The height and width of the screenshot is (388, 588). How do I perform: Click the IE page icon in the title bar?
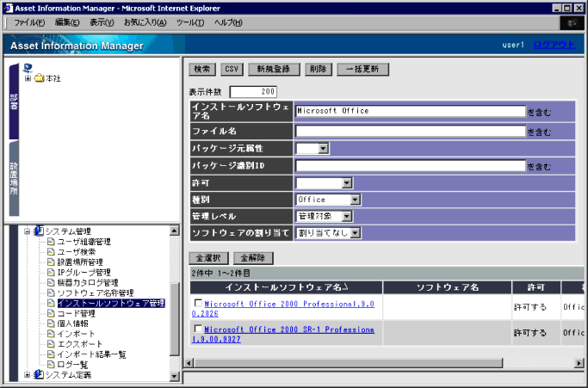(x=9, y=8)
